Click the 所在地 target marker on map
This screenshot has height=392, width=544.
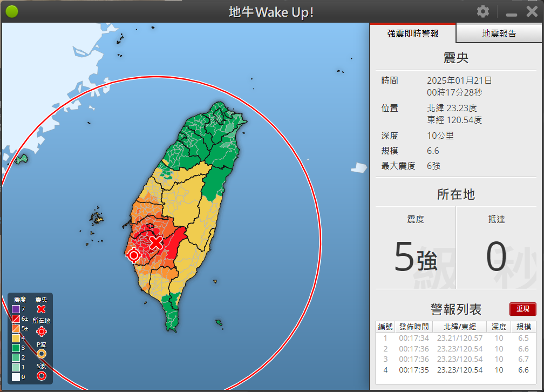[x=134, y=255]
